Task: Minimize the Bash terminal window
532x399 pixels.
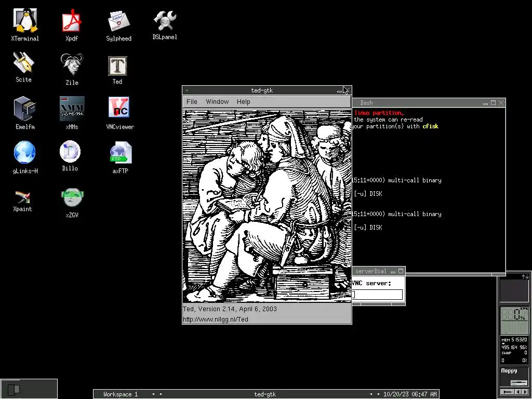Action: [486, 103]
